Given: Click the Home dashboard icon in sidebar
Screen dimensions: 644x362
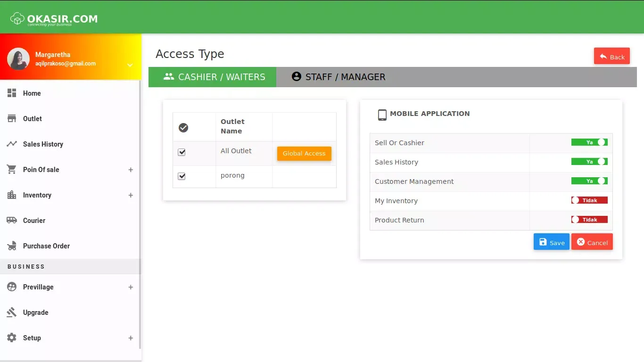Looking at the screenshot, I should pyautogui.click(x=12, y=93).
